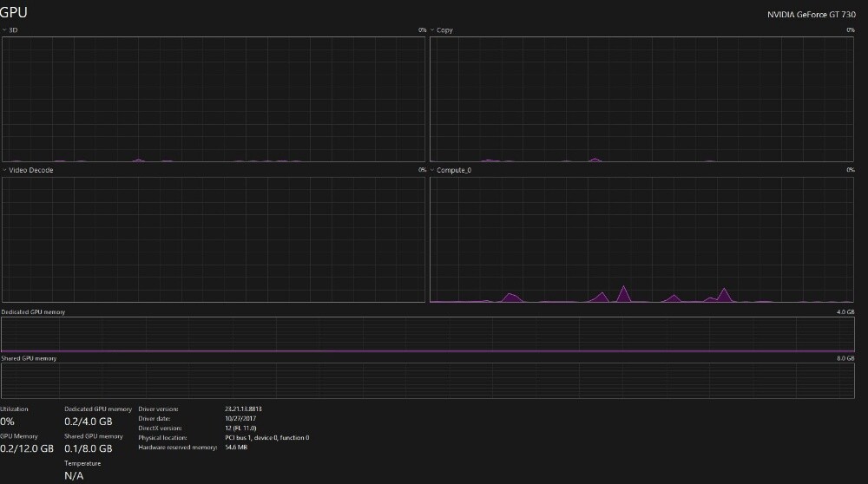Click the Dedicated GPU memory graph title
Image resolution: width=868 pixels, height=484 pixels.
coord(33,312)
